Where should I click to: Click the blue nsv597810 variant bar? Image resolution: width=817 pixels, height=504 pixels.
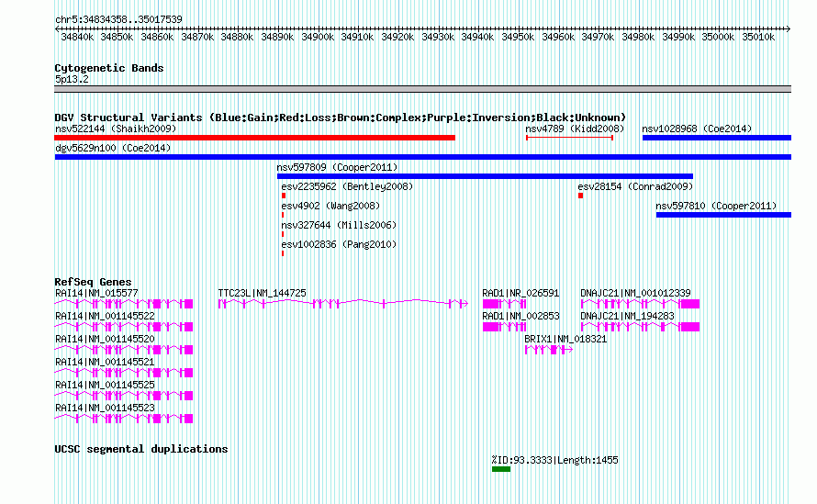pos(723,215)
